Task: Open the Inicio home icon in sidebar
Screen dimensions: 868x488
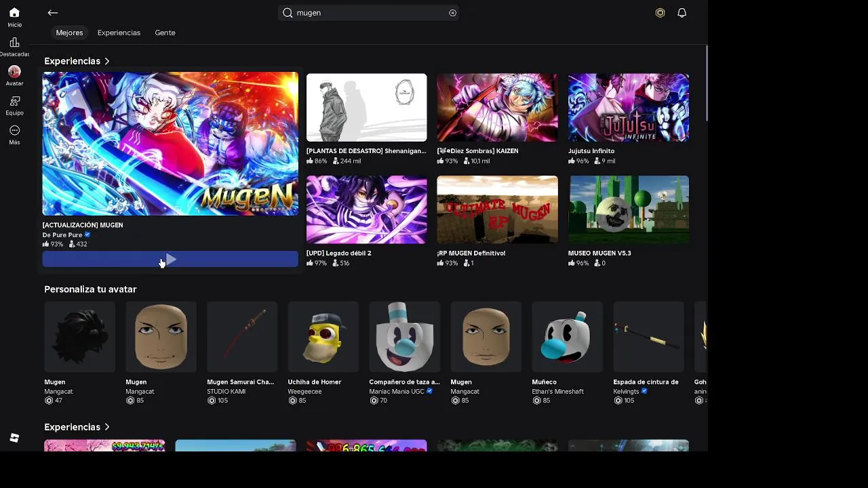Action: coord(14,13)
